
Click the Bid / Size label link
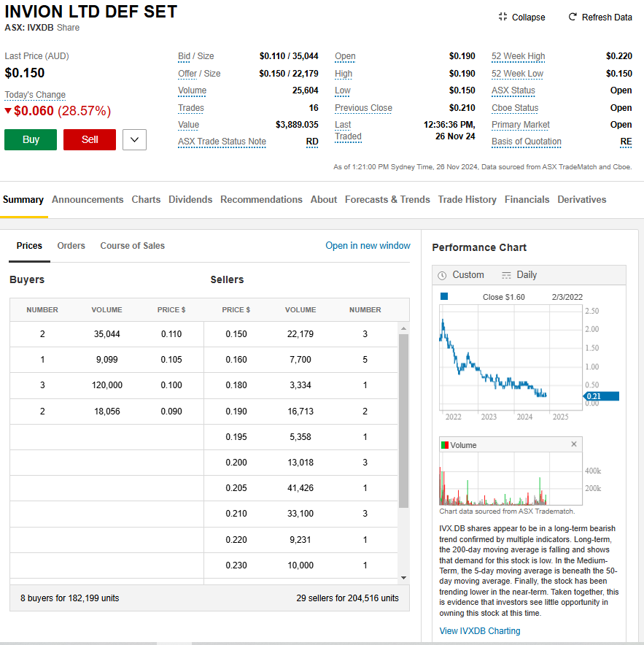point(195,56)
